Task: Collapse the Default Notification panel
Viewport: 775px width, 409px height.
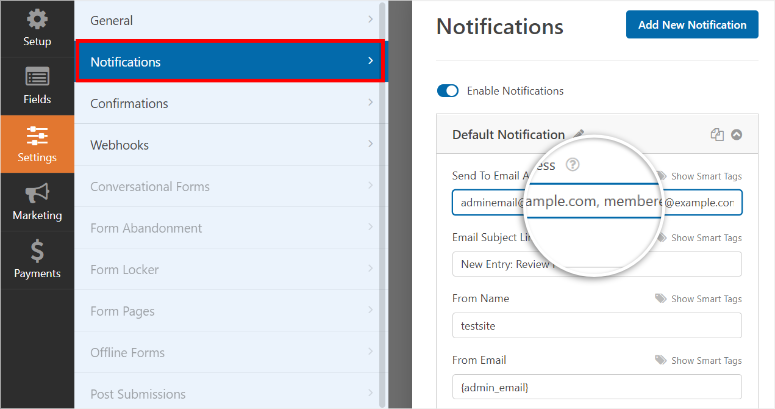Action: (x=736, y=135)
